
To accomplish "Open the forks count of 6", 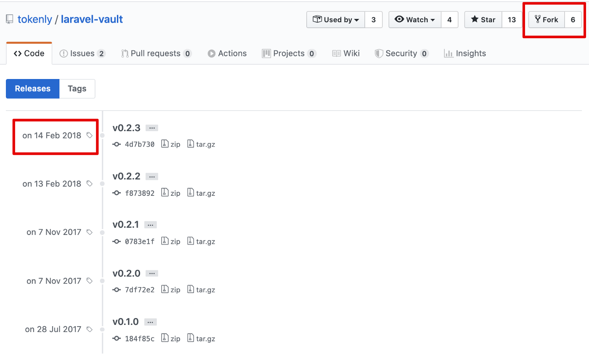I will tap(573, 20).
